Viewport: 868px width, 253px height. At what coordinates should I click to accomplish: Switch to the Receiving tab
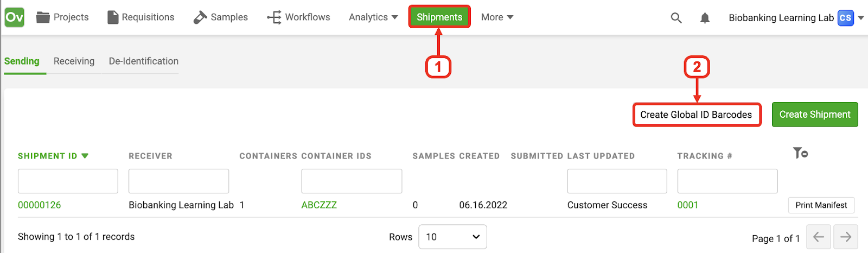pyautogui.click(x=74, y=61)
